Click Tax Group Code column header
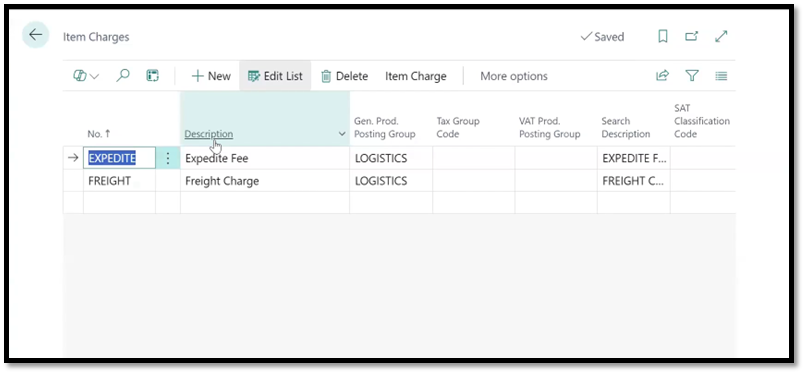The image size is (805, 374). click(x=457, y=127)
